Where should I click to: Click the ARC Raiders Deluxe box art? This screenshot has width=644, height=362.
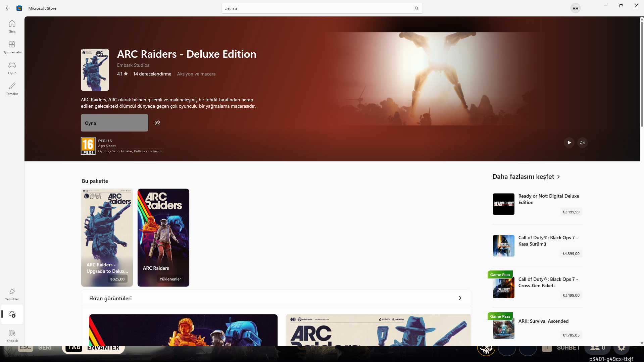click(x=95, y=70)
